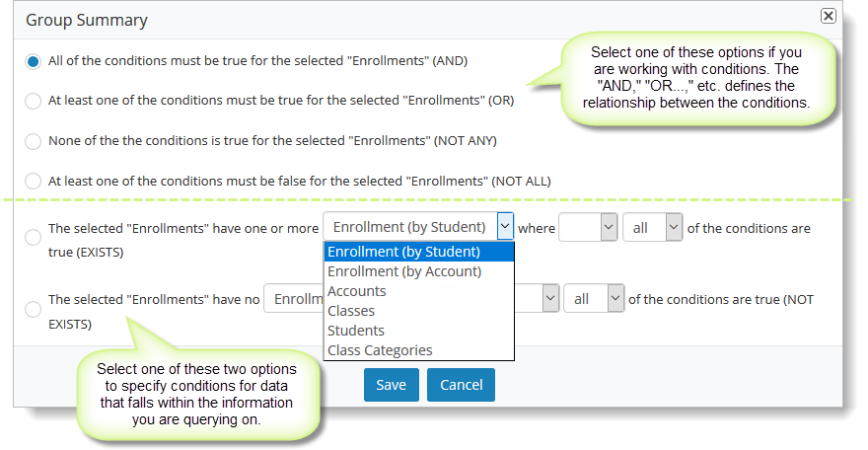The width and height of the screenshot is (868, 450).
Task: Select the EXISTS radio option
Action: pyautogui.click(x=34, y=238)
